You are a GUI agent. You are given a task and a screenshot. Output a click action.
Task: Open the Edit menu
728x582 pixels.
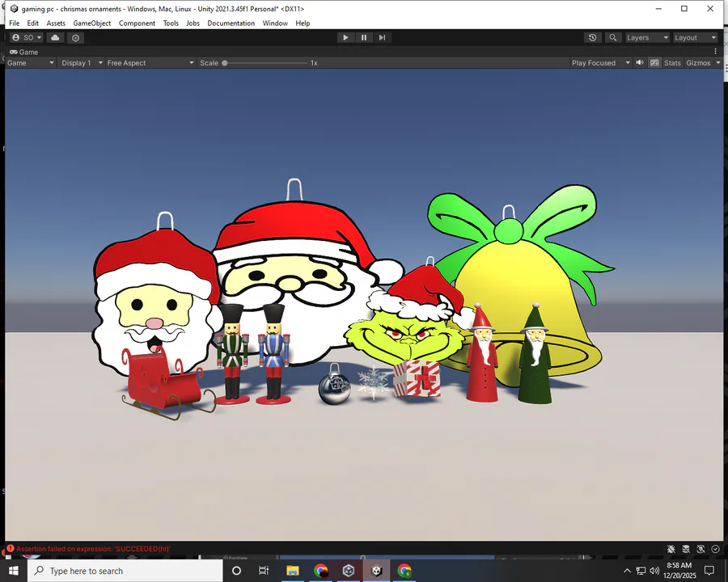coord(33,23)
